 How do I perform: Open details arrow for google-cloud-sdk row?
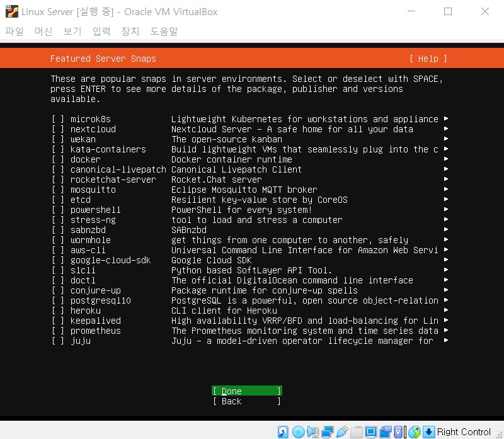pos(446,259)
